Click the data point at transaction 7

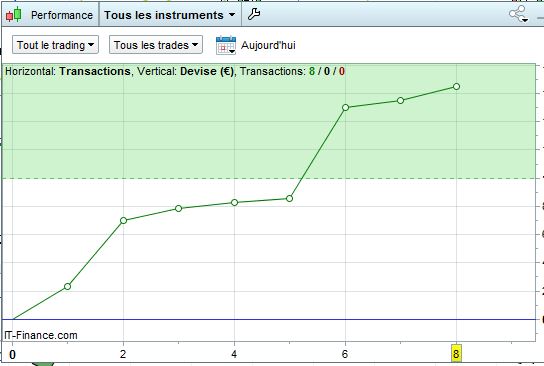click(x=400, y=101)
